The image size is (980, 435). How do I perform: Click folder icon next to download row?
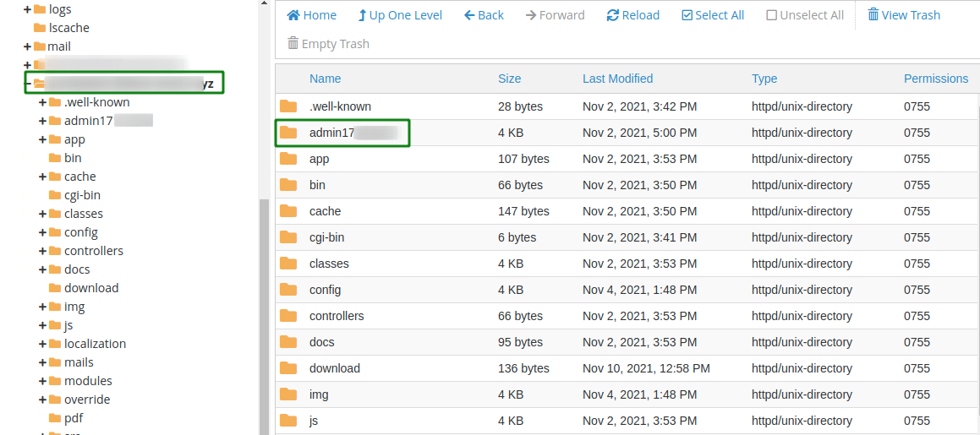point(288,368)
